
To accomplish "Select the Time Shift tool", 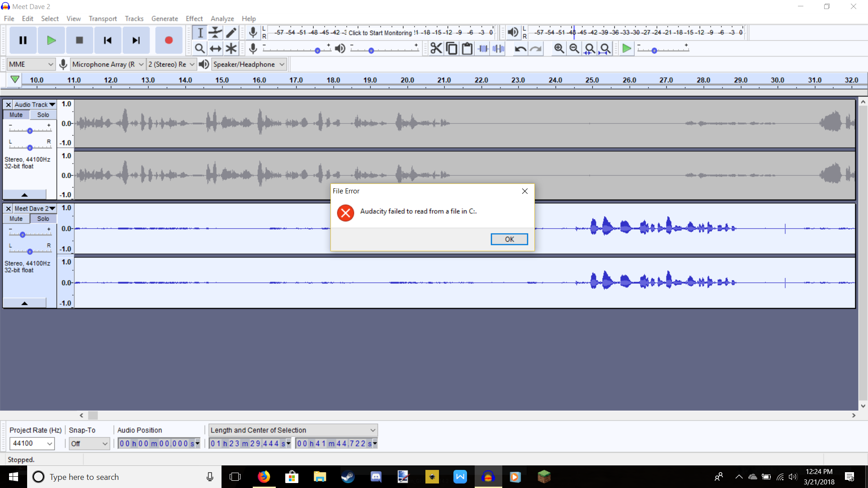I will click(x=216, y=48).
